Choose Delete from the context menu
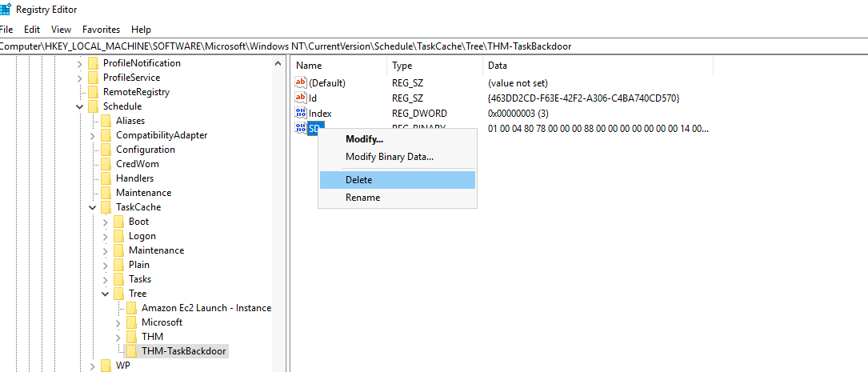Image resolution: width=868 pixels, height=372 pixels. click(358, 180)
